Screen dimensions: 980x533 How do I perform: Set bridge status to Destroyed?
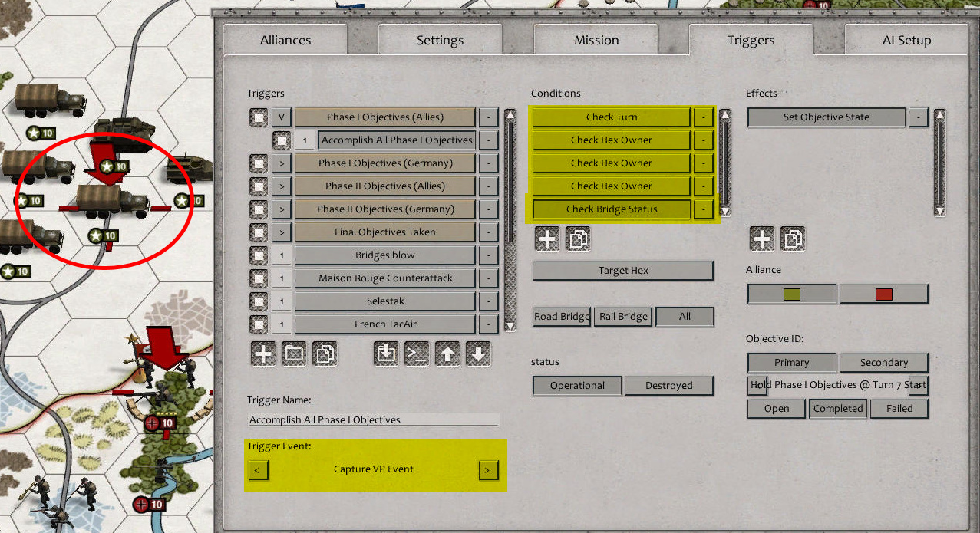tap(669, 386)
